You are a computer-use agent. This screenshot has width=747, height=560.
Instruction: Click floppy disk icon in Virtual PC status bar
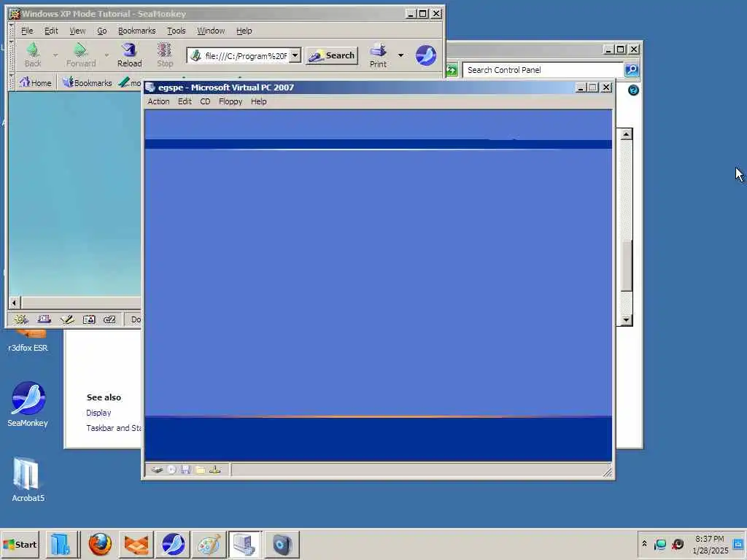186,470
